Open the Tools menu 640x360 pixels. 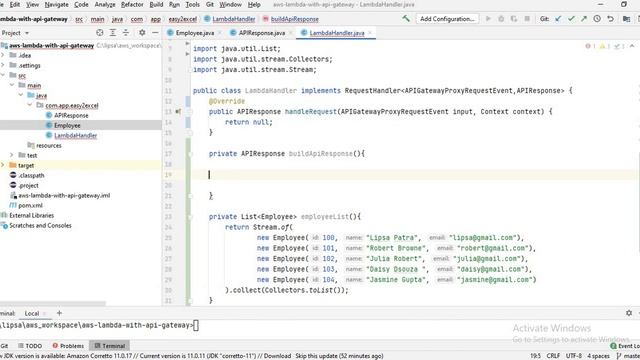[192, 4]
